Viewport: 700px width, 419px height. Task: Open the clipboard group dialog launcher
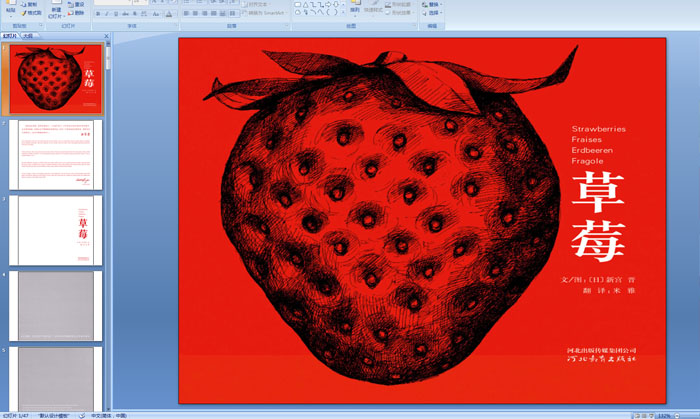41,25
